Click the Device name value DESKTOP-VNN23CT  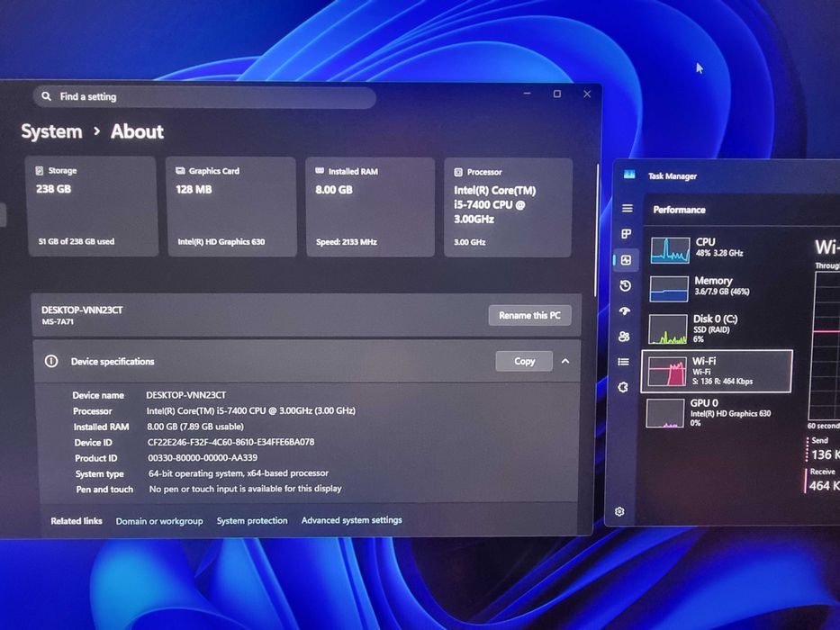pos(185,395)
